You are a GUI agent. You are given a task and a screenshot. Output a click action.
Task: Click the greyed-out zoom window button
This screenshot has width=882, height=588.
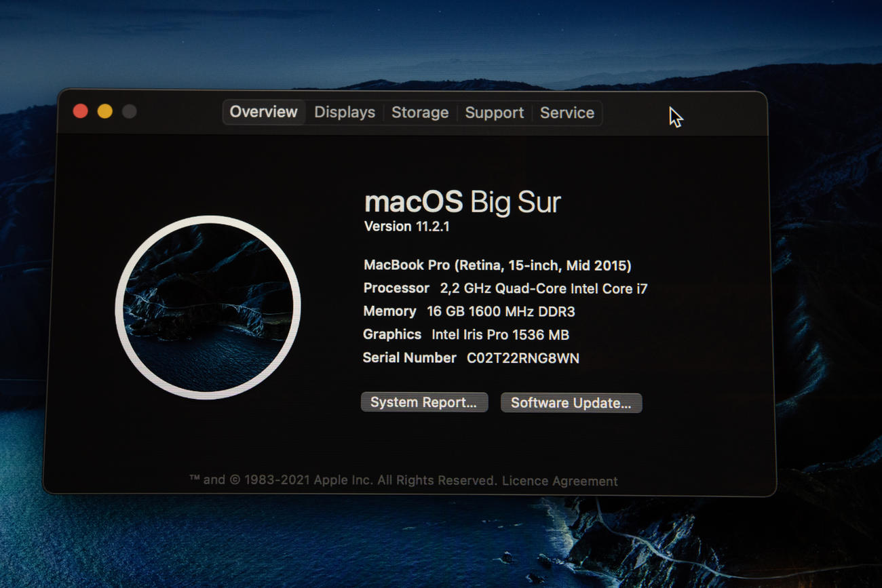(129, 111)
